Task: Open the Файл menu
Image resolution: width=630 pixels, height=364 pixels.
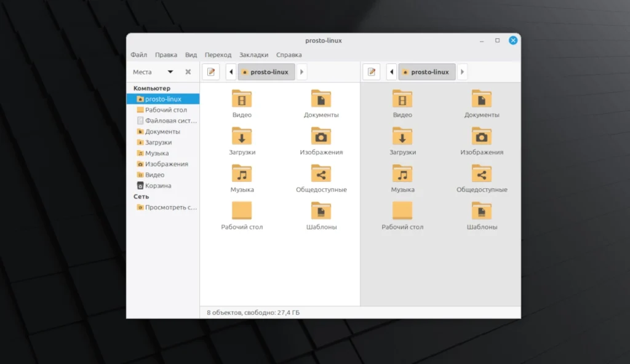Action: pos(138,55)
